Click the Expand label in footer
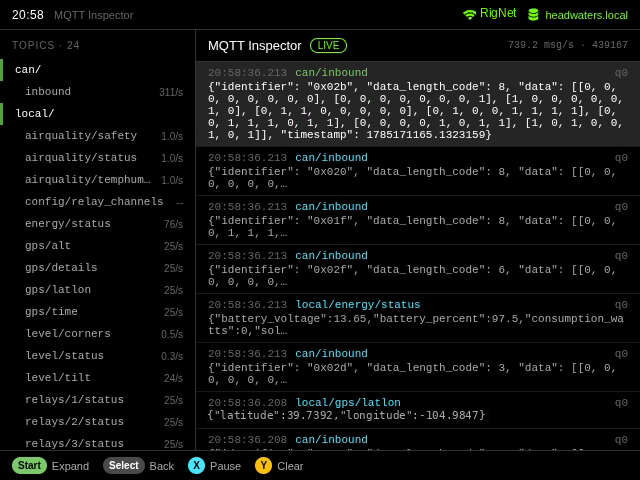640x480 pixels. coord(70,466)
